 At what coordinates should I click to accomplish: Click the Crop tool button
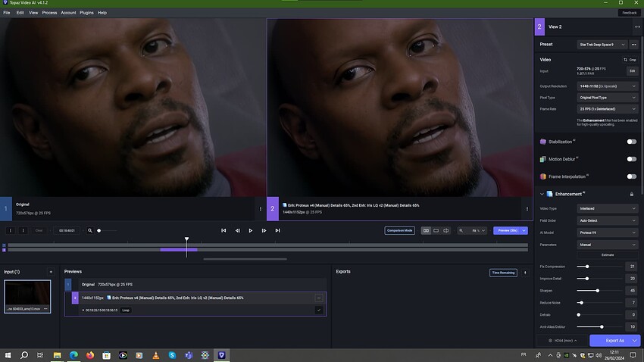click(630, 60)
